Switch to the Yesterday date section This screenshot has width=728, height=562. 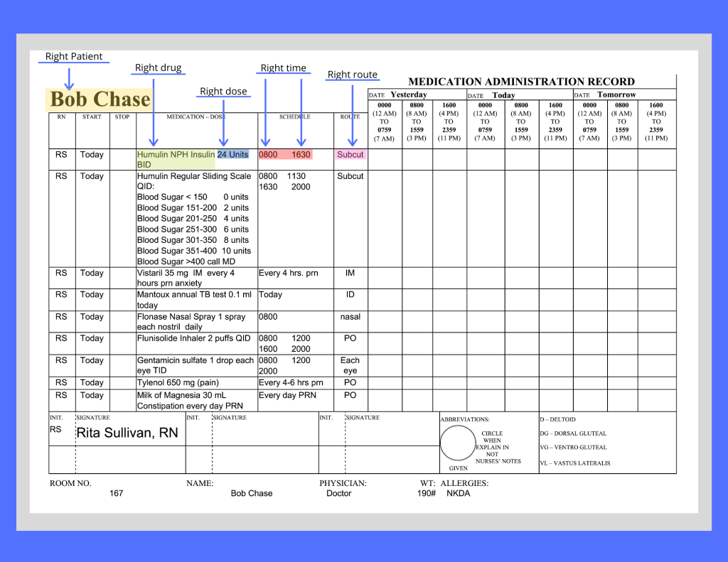(x=409, y=94)
